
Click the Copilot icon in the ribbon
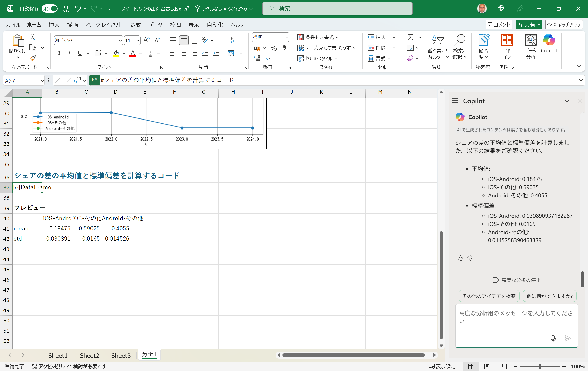(549, 44)
